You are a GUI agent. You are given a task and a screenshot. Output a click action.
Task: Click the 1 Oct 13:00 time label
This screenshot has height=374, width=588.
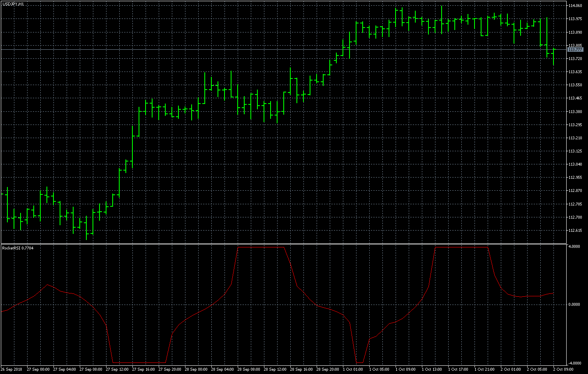coord(432,369)
